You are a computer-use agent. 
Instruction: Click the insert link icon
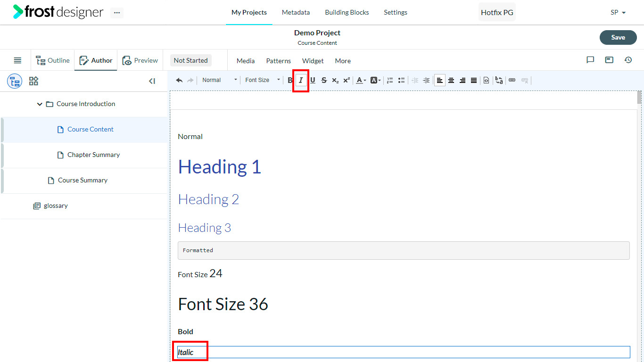click(512, 80)
